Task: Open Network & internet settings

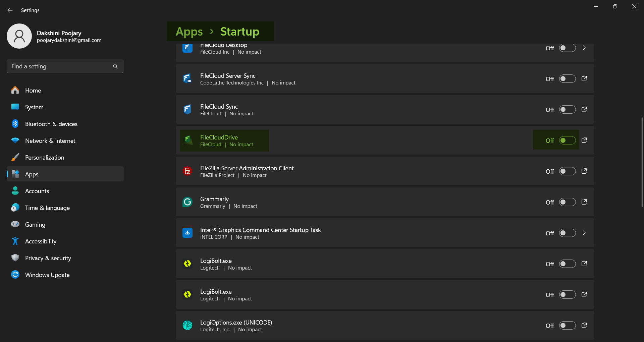Action: tap(65, 140)
